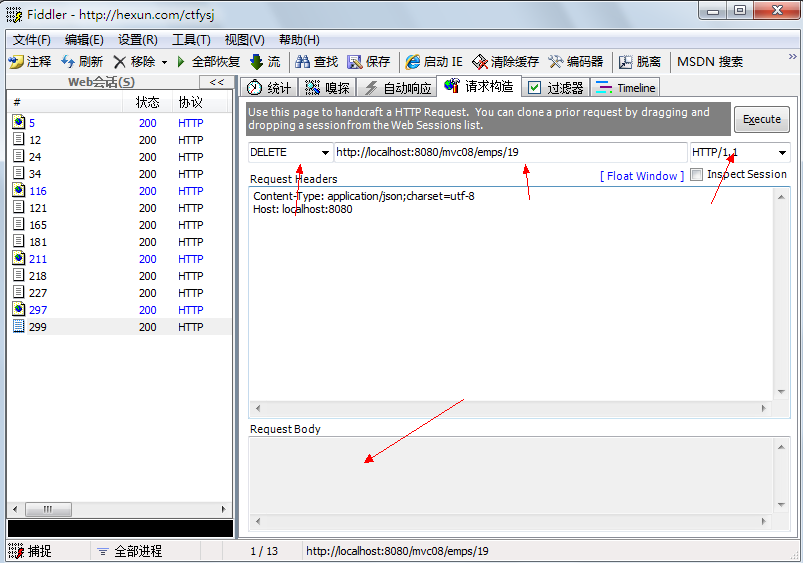Select session 5 icon in list

[19, 122]
